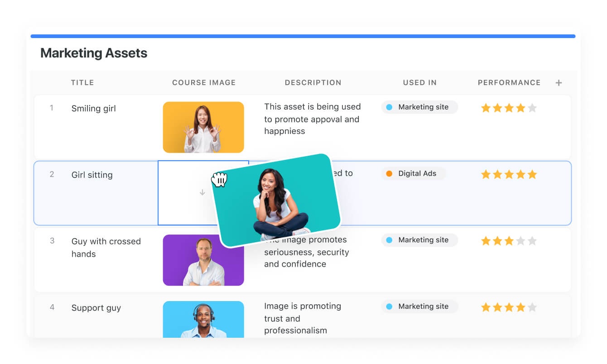The image size is (607, 364).
Task: Click the DESCRIPTION column header
Action: [x=313, y=83]
